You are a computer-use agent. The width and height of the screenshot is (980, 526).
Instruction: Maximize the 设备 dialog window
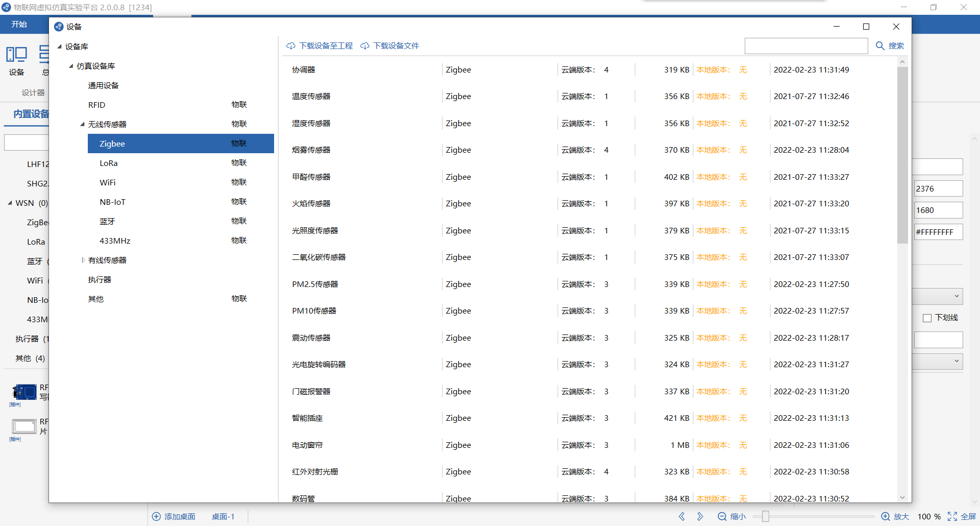click(x=866, y=27)
